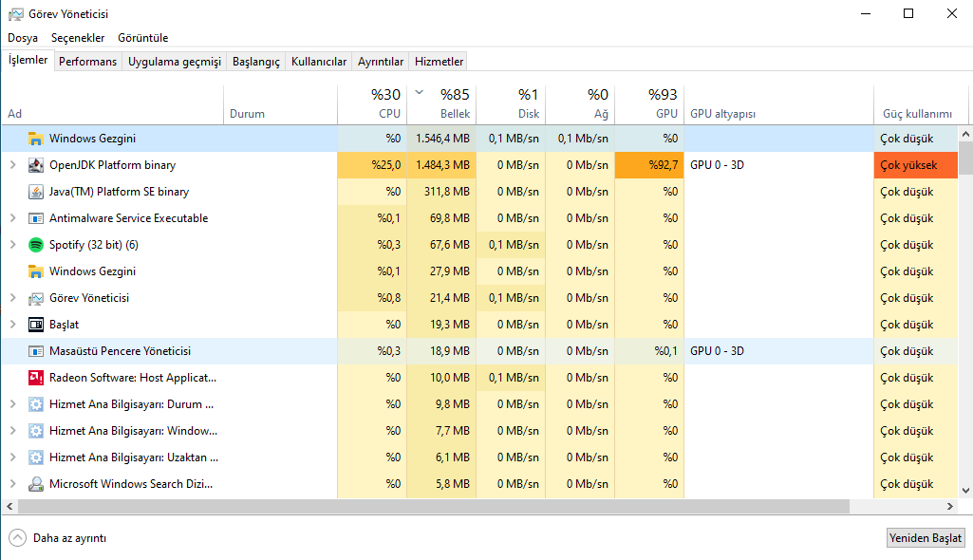Click the OpenJDK Platform binary icon
The height and width of the screenshot is (560, 973).
click(36, 165)
